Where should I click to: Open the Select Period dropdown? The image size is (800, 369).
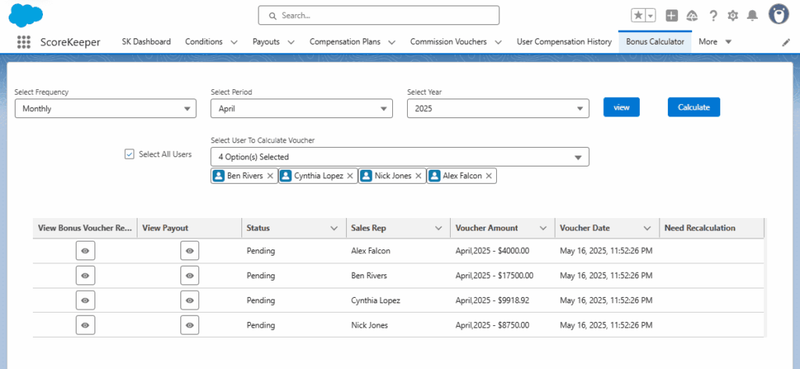302,109
